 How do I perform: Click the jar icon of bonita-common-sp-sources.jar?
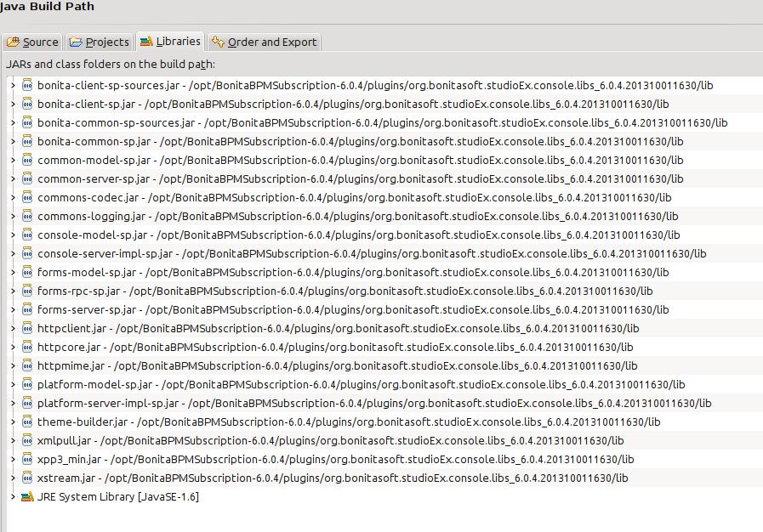pos(27,122)
